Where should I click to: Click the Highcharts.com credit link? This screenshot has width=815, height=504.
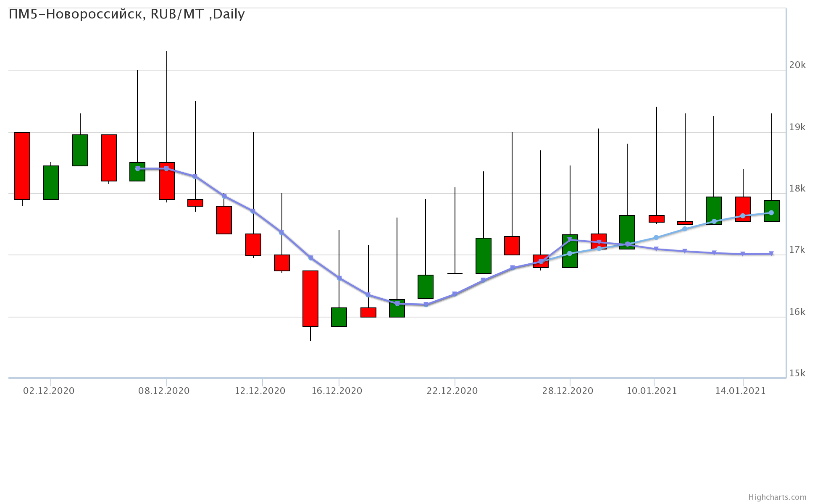777,497
